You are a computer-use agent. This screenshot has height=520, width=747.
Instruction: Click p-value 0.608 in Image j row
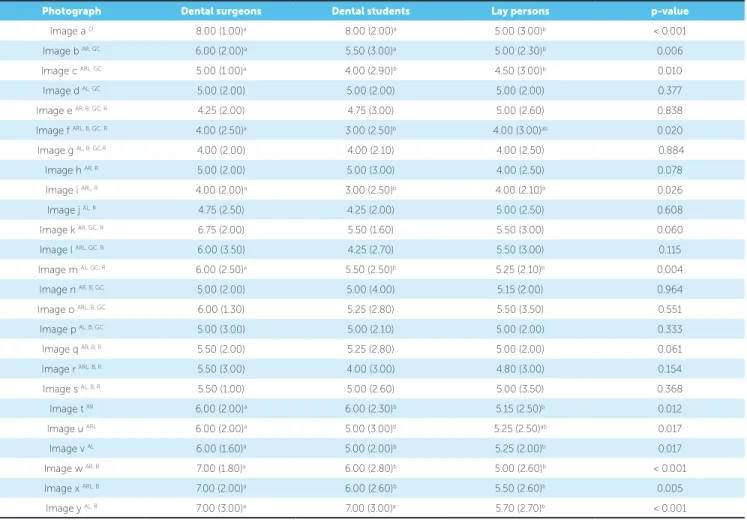tap(670, 210)
